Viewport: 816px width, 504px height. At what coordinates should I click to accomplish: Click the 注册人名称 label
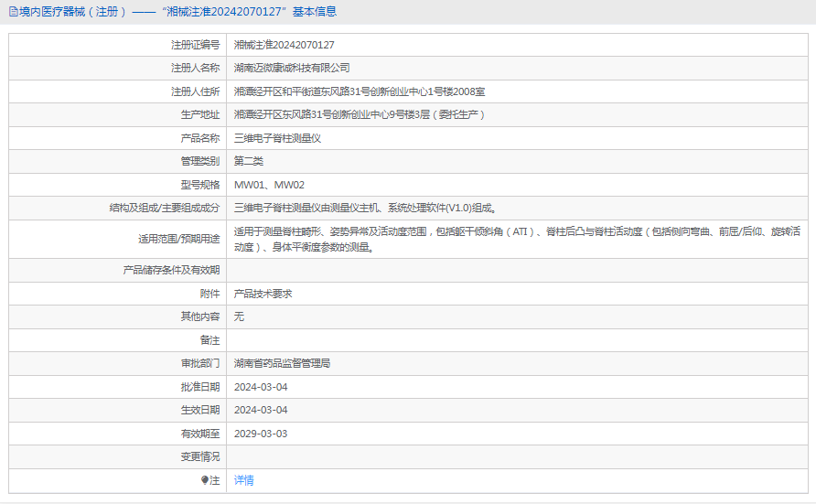click(196, 68)
